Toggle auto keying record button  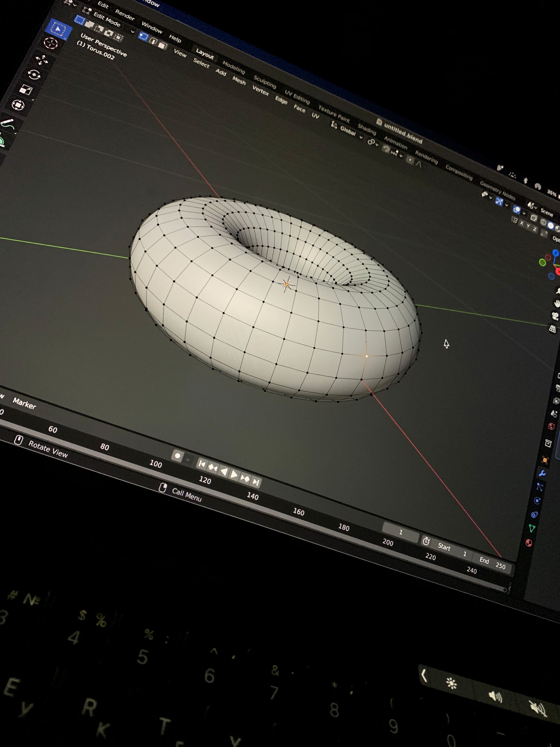point(177,456)
